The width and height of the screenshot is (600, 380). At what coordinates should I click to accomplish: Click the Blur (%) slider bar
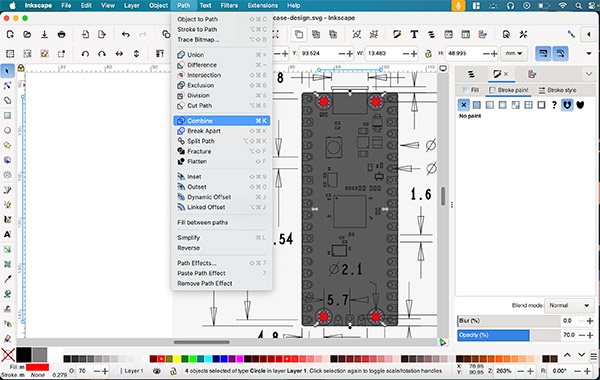click(509, 321)
